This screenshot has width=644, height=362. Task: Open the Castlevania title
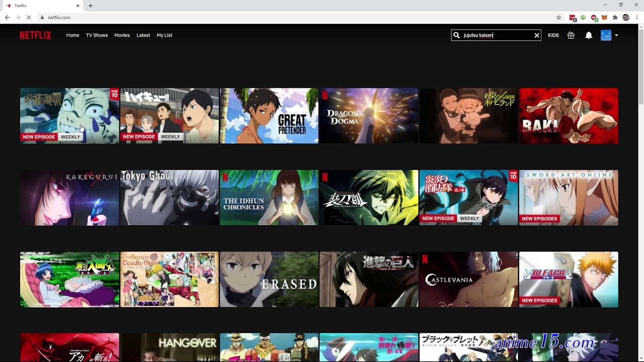[468, 280]
